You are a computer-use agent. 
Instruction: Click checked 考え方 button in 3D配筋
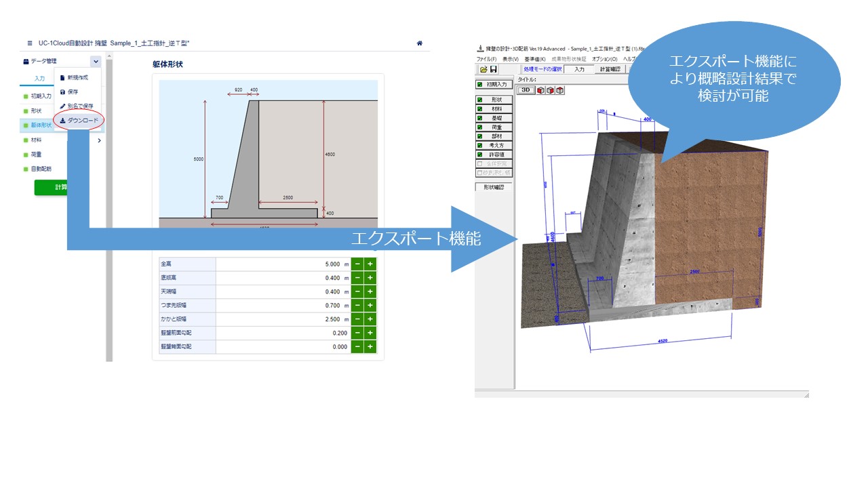click(494, 145)
